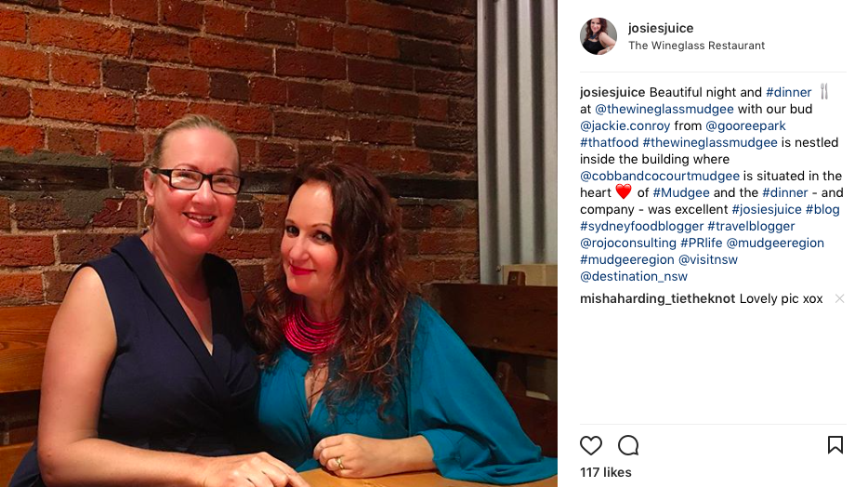Screen dimensions: 868x487
Task: Delete the mishaharding_tietheknot comment with the X
Action: pyautogui.click(x=840, y=299)
